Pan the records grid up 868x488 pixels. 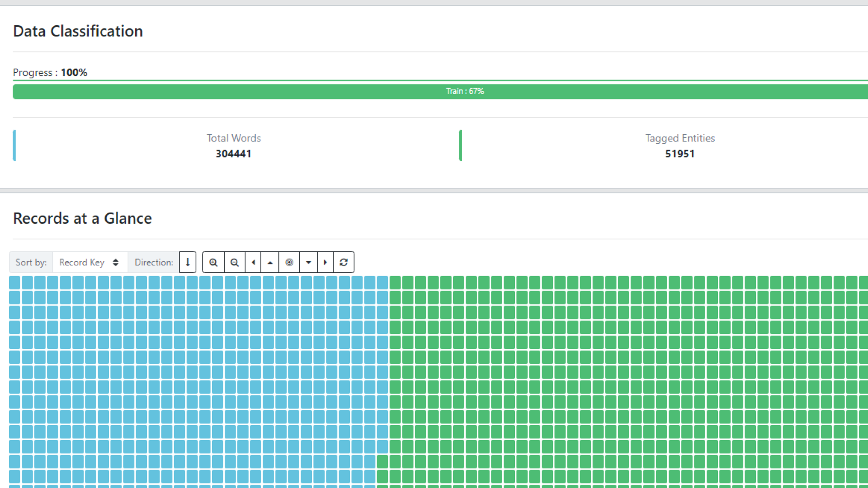[x=270, y=263]
